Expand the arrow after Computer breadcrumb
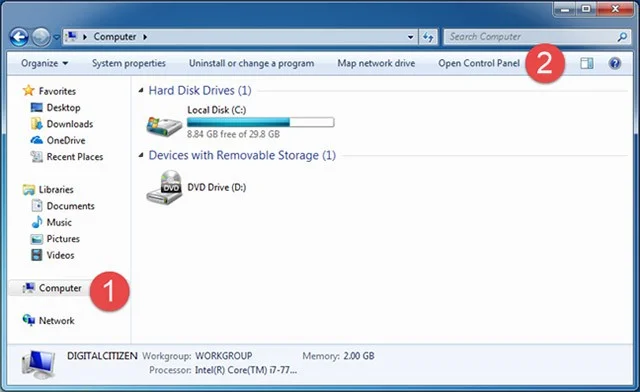The height and width of the screenshot is (392, 640). click(x=145, y=37)
